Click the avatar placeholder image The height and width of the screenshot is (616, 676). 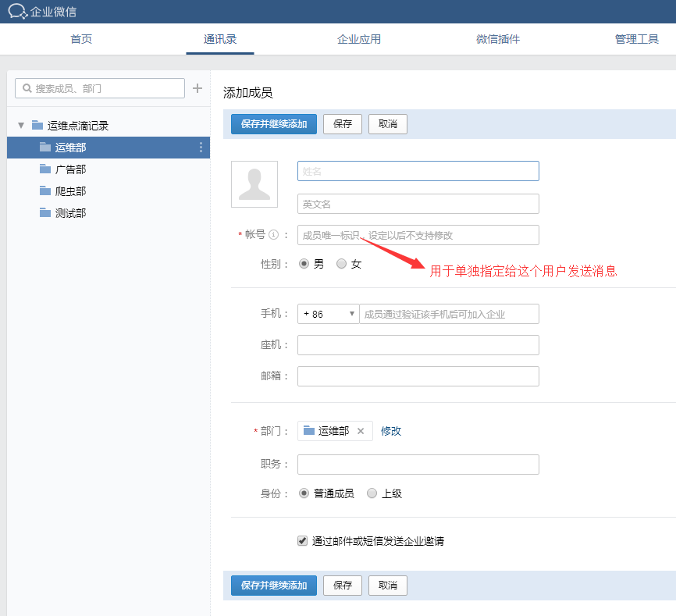[x=254, y=184]
